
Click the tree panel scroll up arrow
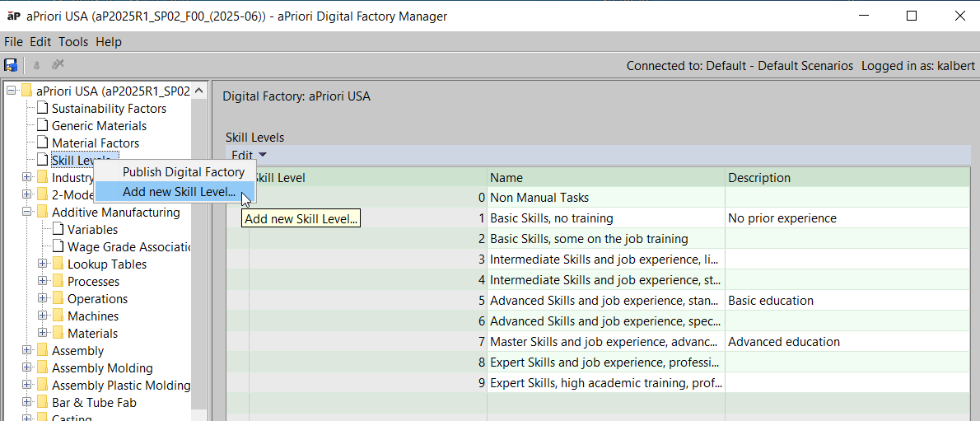tap(198, 91)
